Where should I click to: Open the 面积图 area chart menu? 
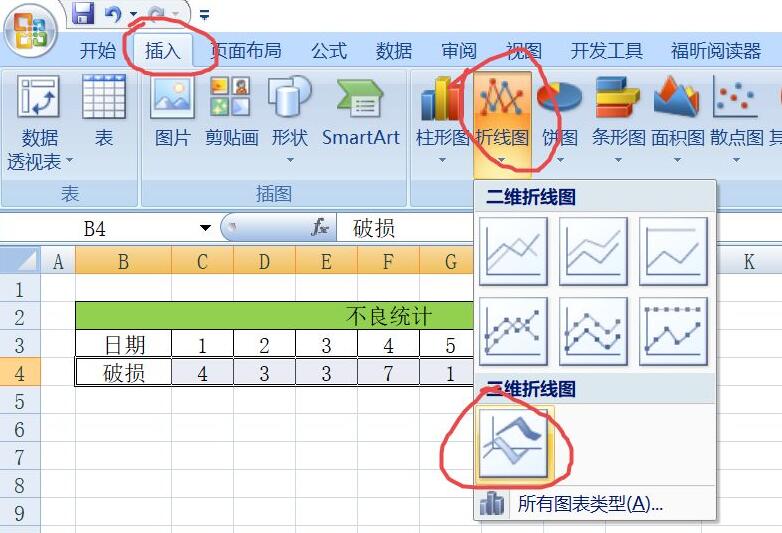click(x=677, y=120)
